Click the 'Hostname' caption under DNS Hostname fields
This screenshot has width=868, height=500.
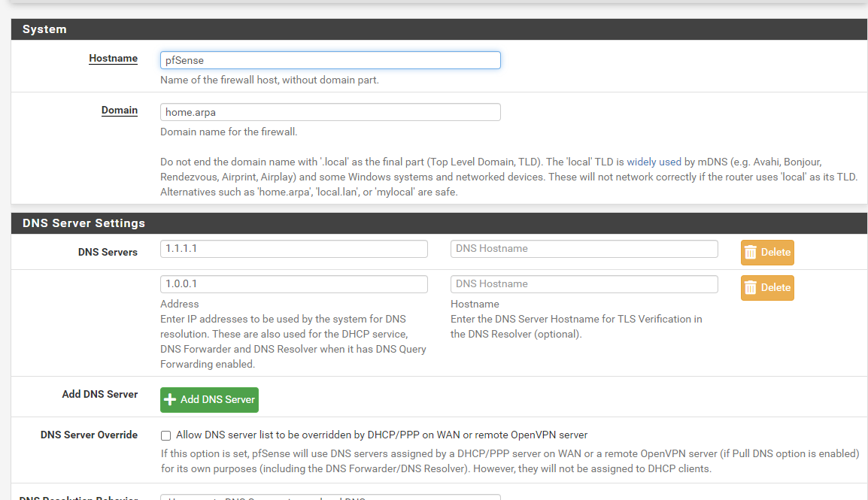(475, 305)
